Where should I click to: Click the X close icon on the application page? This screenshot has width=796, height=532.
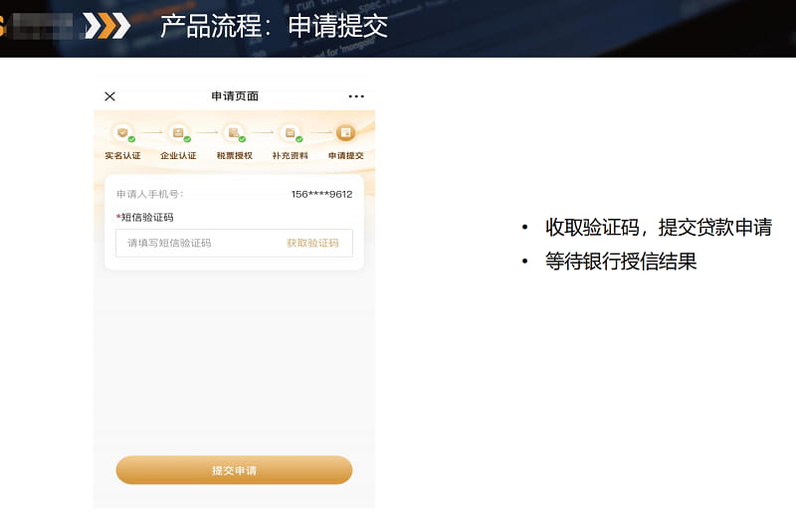[x=110, y=96]
